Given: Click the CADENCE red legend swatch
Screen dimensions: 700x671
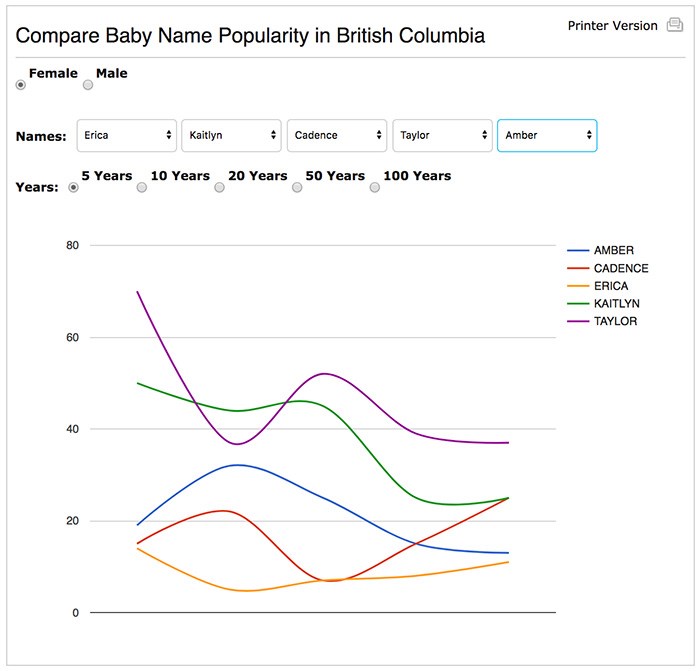Looking at the screenshot, I should point(578,268).
